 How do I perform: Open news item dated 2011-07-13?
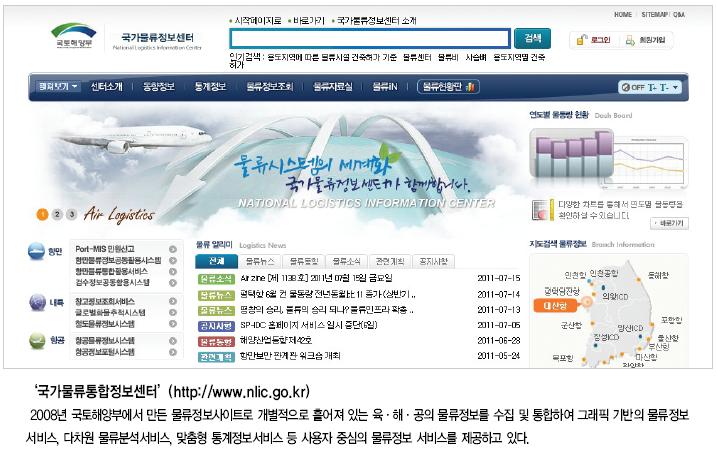(326, 310)
